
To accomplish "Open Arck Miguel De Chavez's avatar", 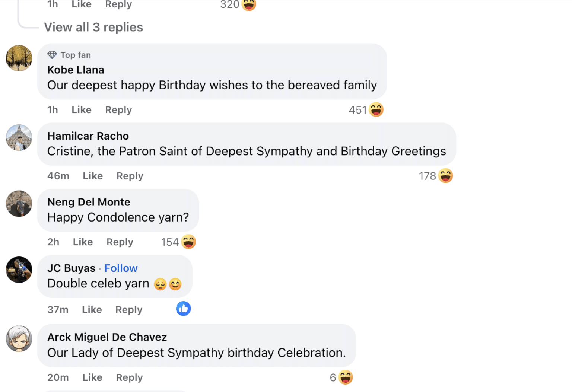I will (19, 339).
